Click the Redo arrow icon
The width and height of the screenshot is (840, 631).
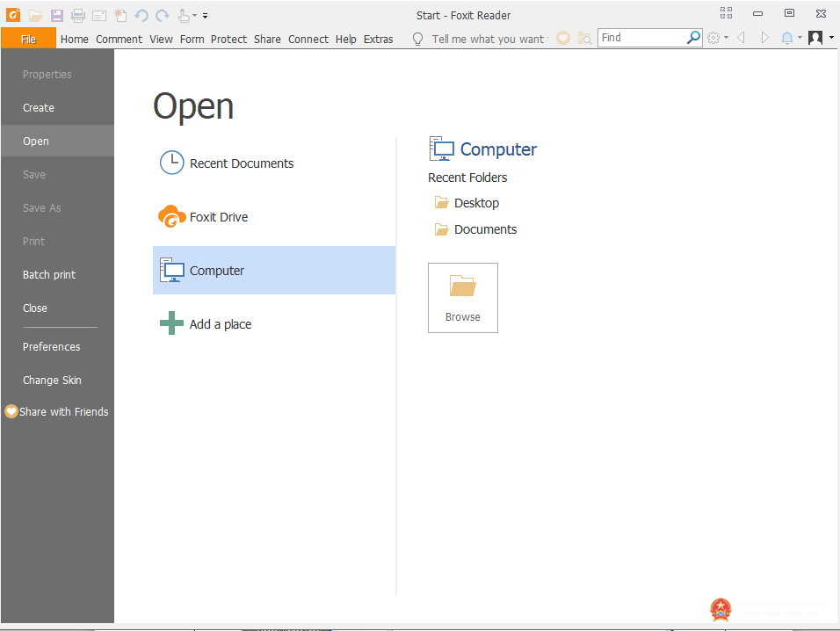(x=163, y=16)
